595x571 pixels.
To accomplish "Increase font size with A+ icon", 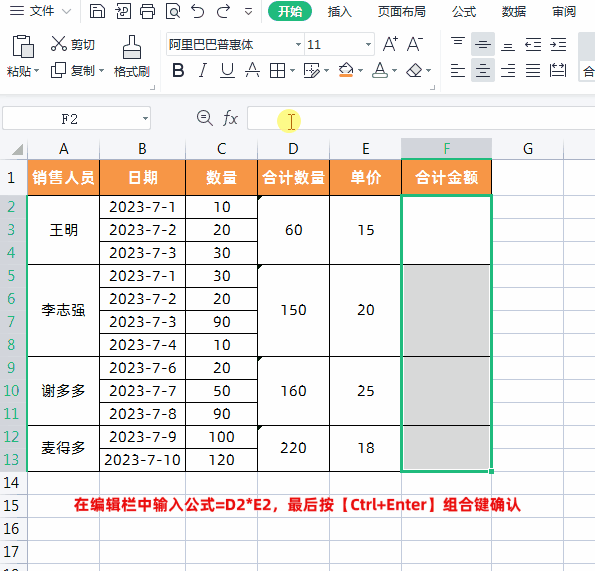I will point(390,44).
